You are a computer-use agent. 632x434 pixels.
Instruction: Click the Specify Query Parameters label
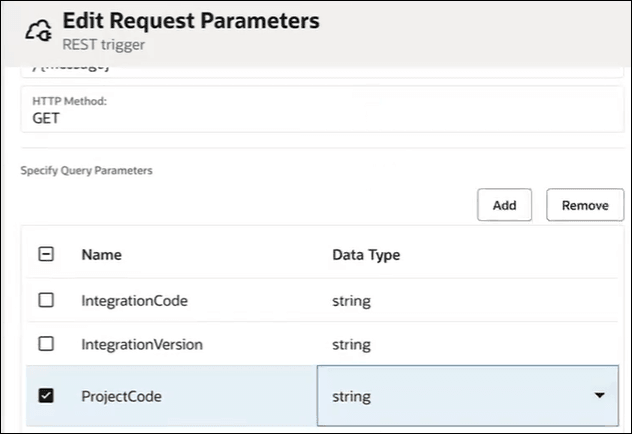(x=86, y=171)
